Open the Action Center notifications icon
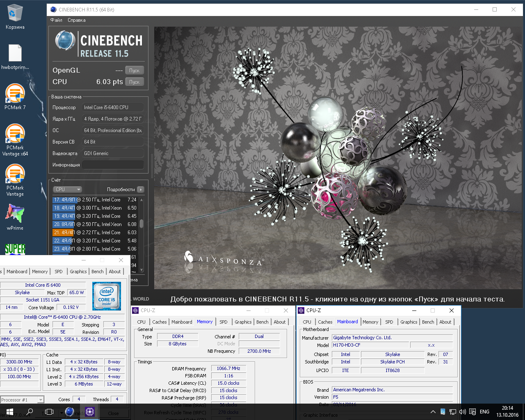525x420 pixels. click(x=472, y=412)
